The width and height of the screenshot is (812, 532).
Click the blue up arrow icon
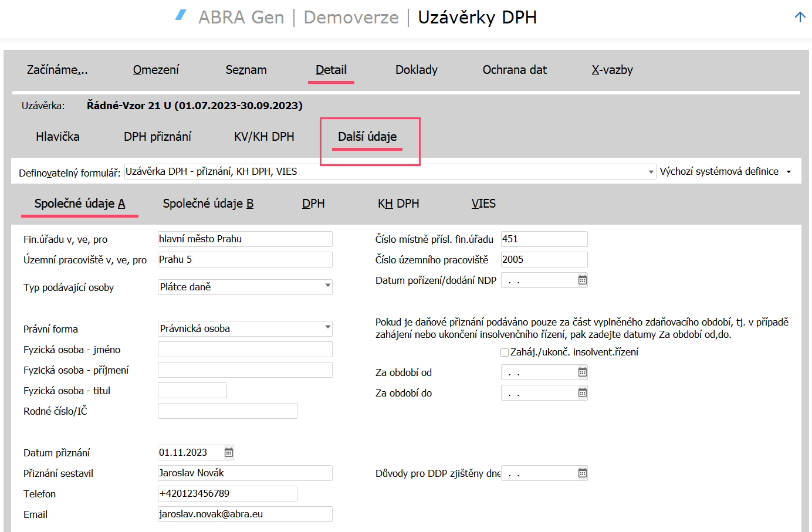coord(800,17)
